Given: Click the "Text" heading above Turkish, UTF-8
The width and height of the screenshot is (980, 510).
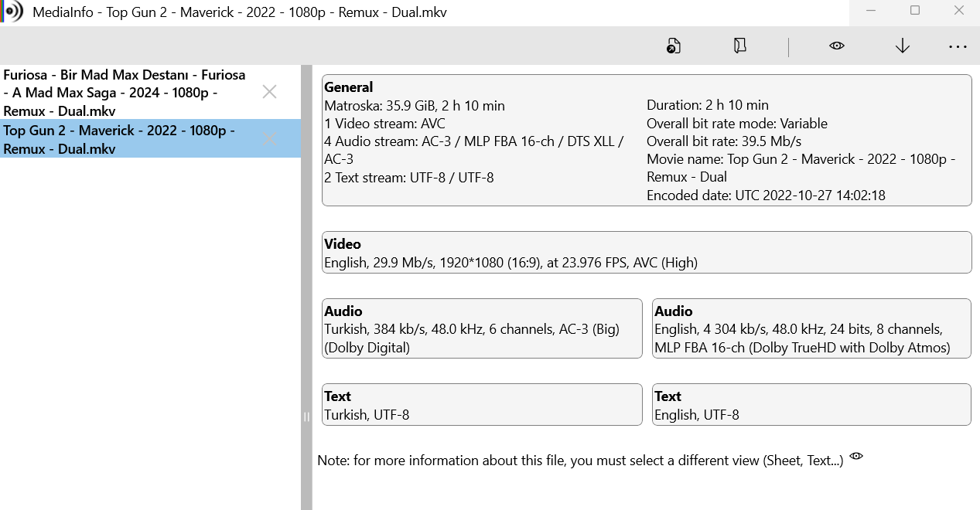Looking at the screenshot, I should [x=338, y=396].
